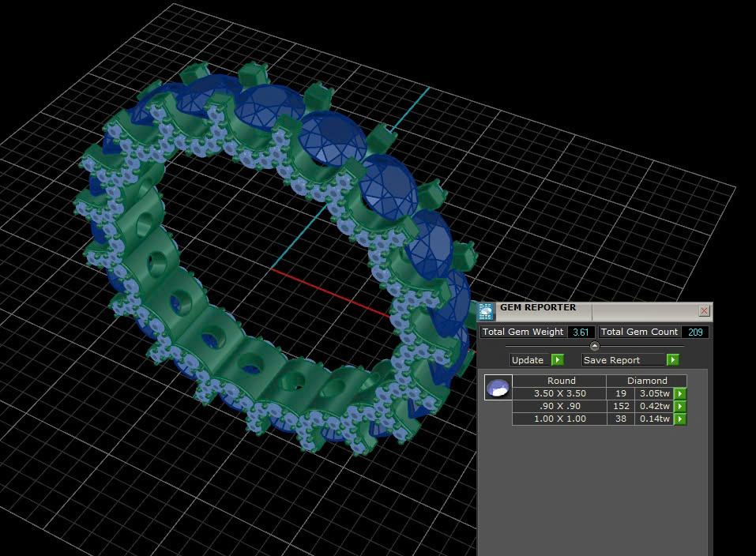Screen dimensions: 756x556
Task: Select the Round column header
Action: [x=561, y=381]
